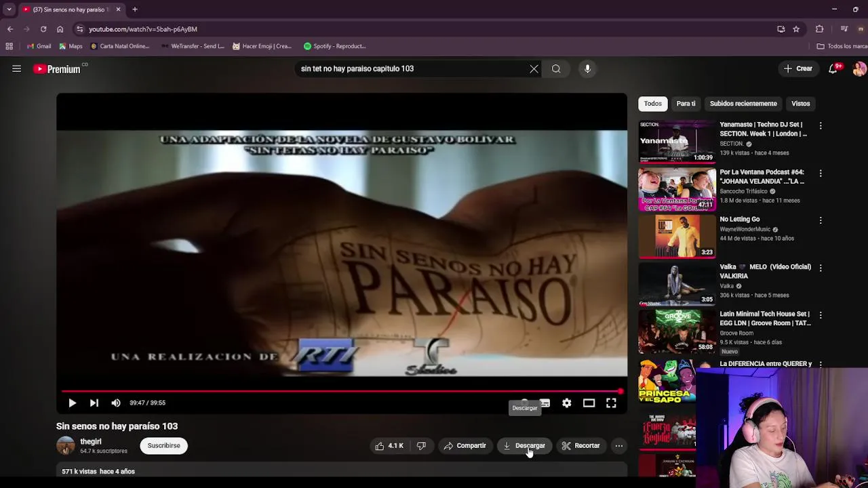868x488 pixels.
Task: Mute the video player volume
Action: [116, 403]
